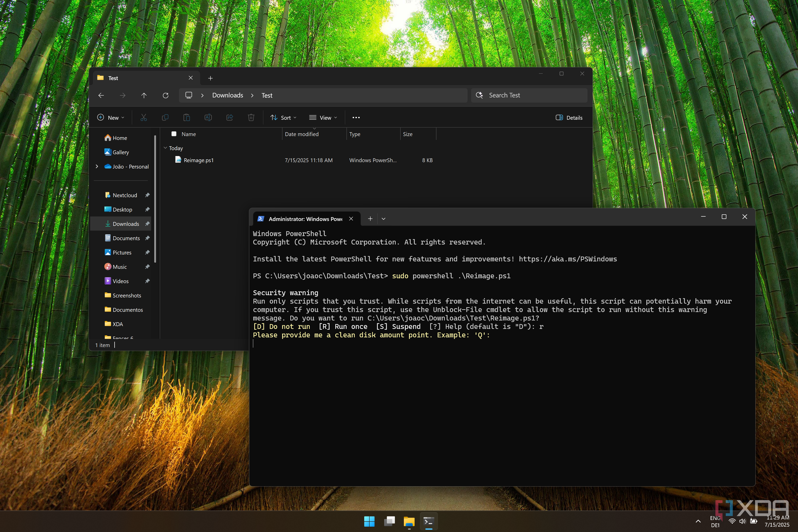Image resolution: width=798 pixels, height=532 pixels.
Task: Navigate up one folder level
Action: click(x=144, y=95)
